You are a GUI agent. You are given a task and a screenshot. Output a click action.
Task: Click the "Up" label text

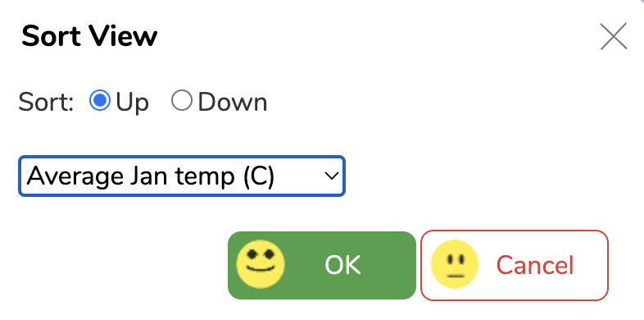coord(132,102)
